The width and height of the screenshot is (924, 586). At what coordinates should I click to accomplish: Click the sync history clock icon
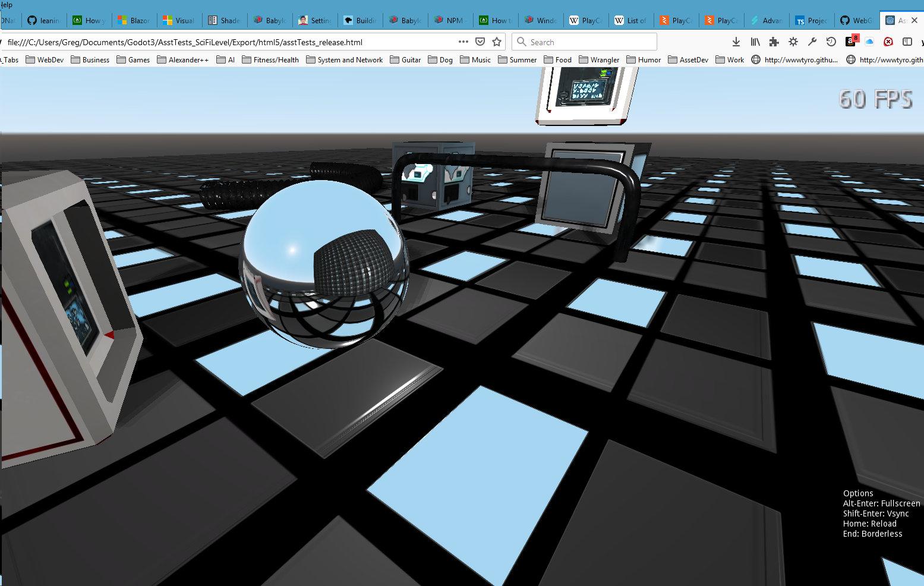(x=831, y=42)
